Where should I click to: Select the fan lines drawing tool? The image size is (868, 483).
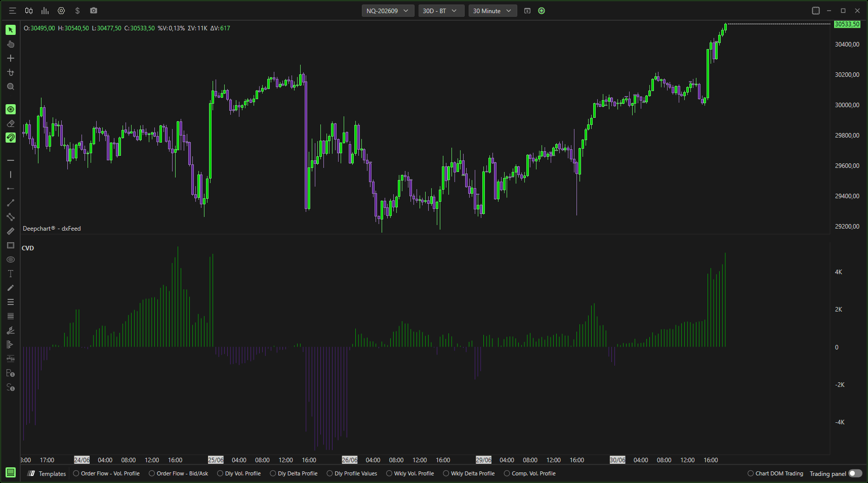point(11,330)
